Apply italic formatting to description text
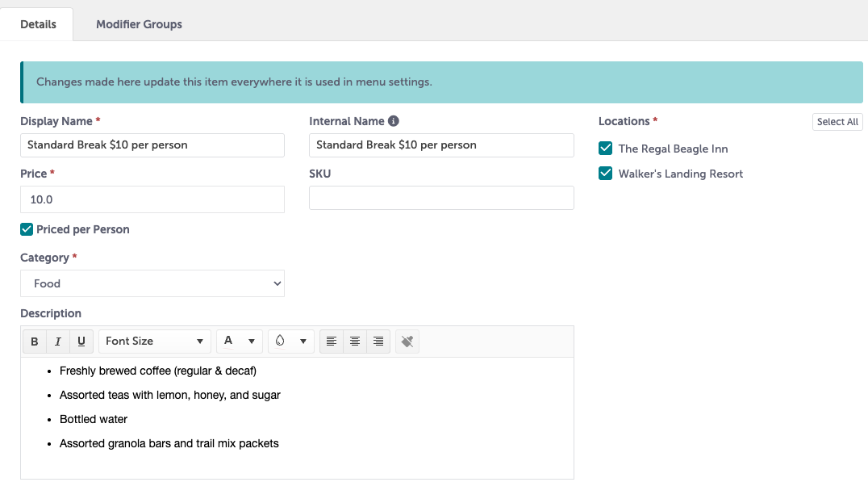Image resolution: width=868 pixels, height=482 pixels. (x=58, y=342)
